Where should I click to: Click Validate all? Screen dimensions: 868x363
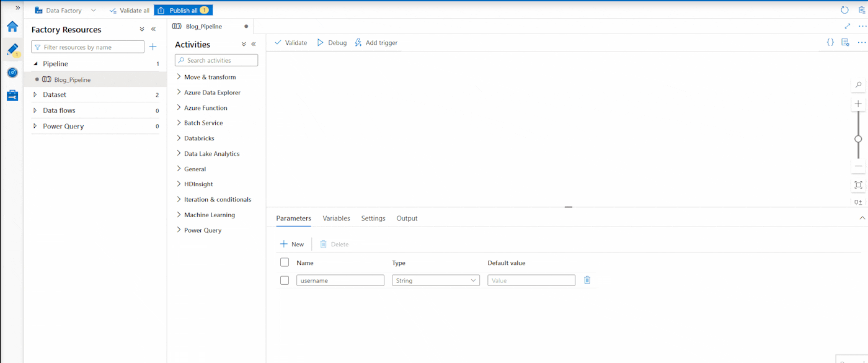coord(129,11)
